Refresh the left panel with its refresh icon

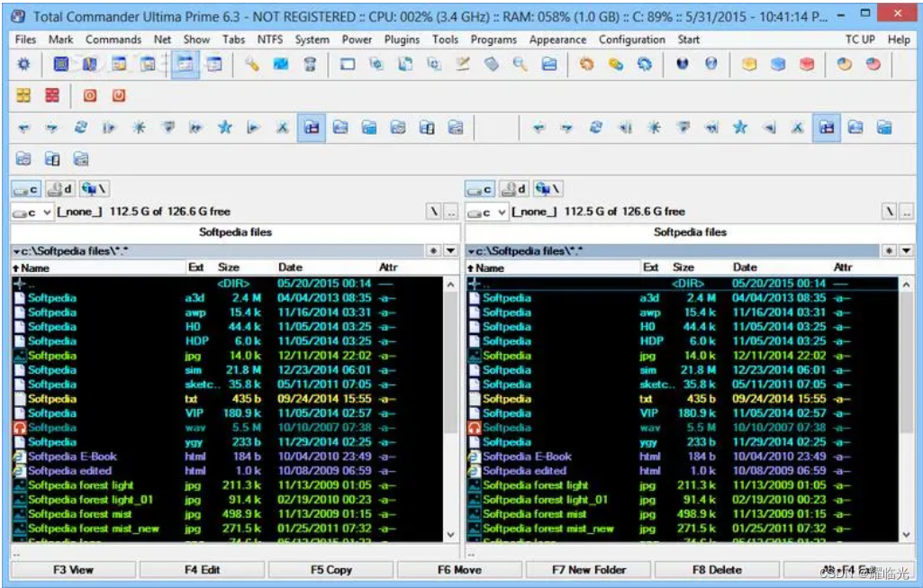[x=81, y=127]
